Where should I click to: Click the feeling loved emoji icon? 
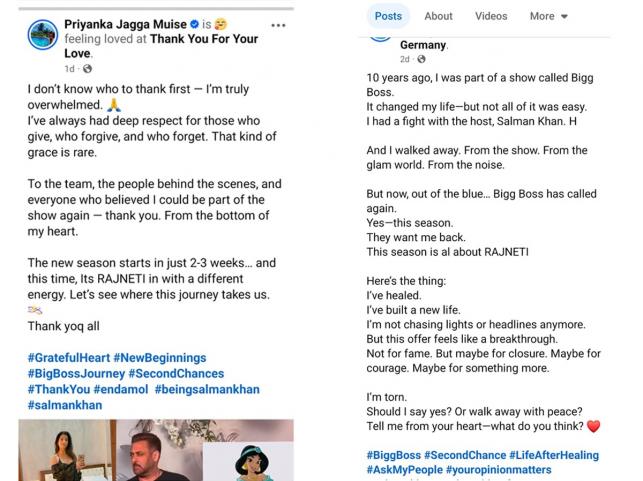click(221, 23)
